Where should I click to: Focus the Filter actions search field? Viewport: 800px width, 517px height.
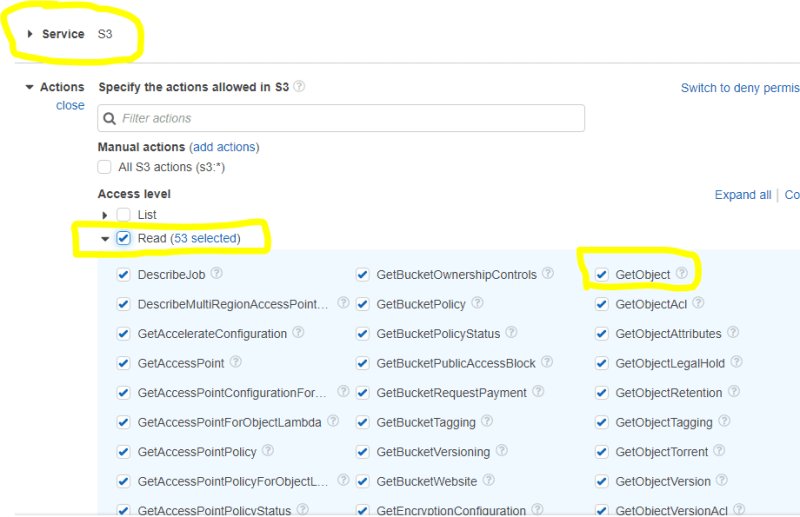[x=341, y=118]
